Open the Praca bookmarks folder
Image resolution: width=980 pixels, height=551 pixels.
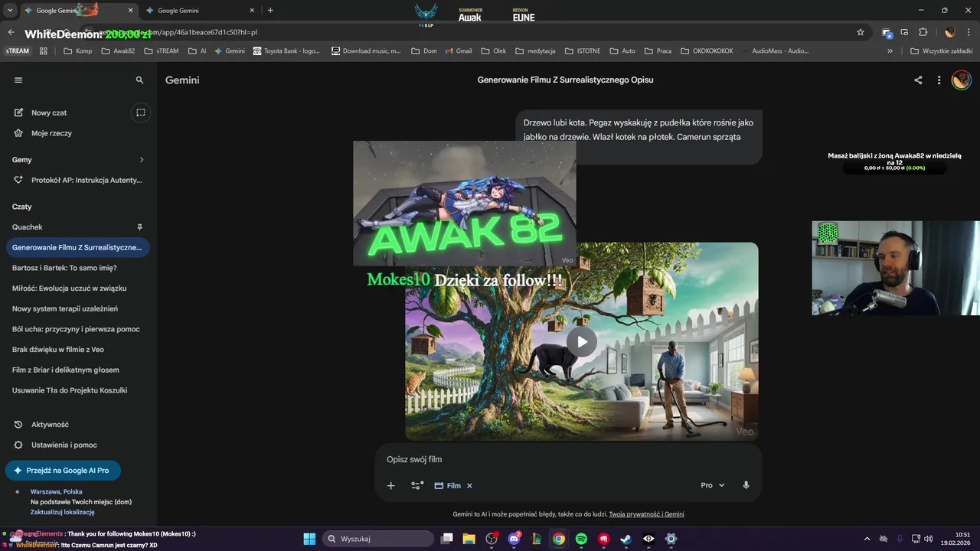[x=658, y=51]
